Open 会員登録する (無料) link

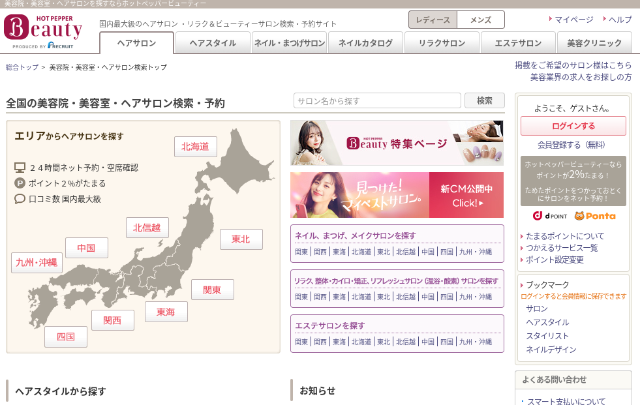click(x=559, y=145)
